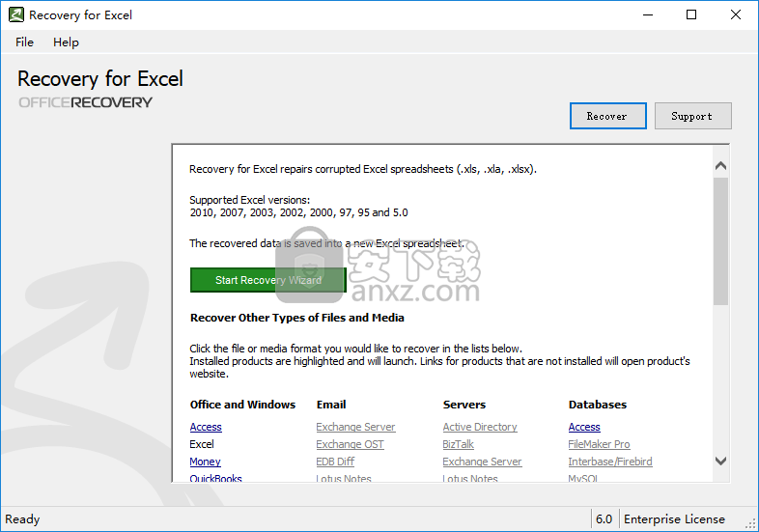Click the Email column heading

(331, 405)
